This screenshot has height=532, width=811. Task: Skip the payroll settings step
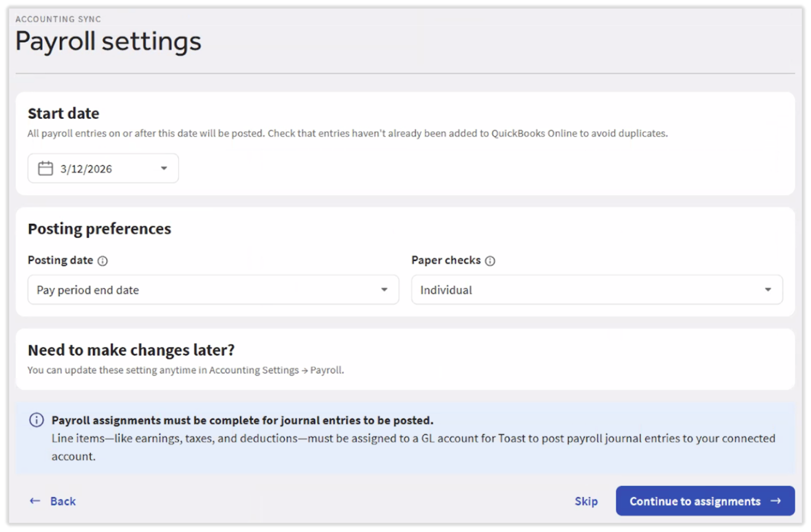coord(586,501)
